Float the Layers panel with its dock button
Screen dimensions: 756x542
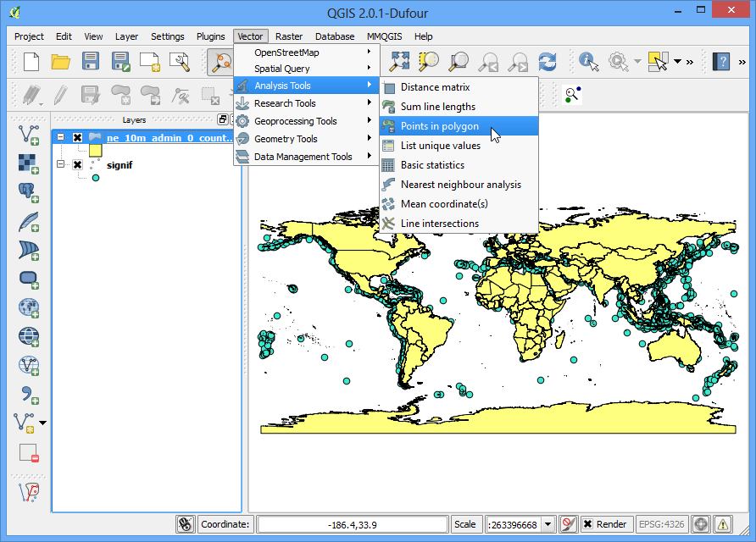tap(222, 119)
